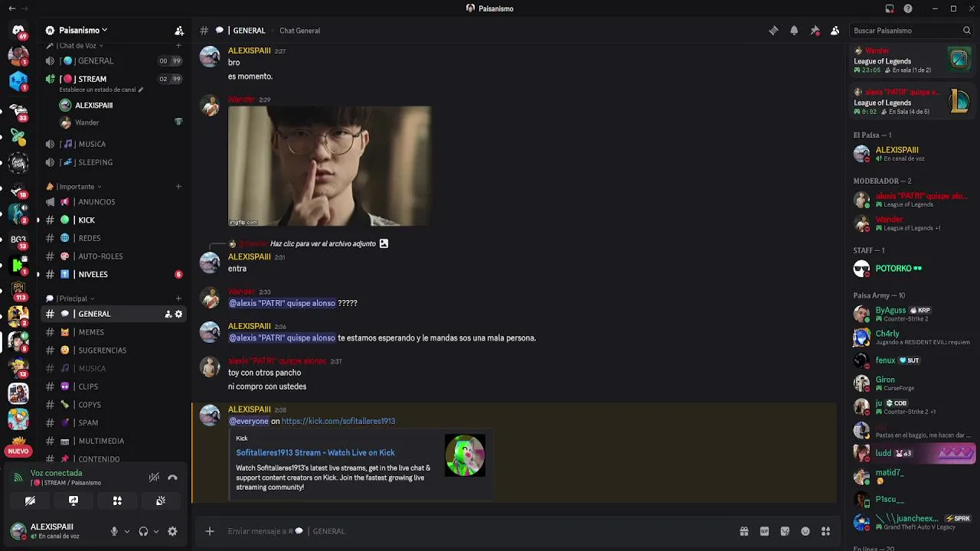This screenshot has height=551, width=980.
Task: Open microphone input options chevron
Action: click(127, 531)
